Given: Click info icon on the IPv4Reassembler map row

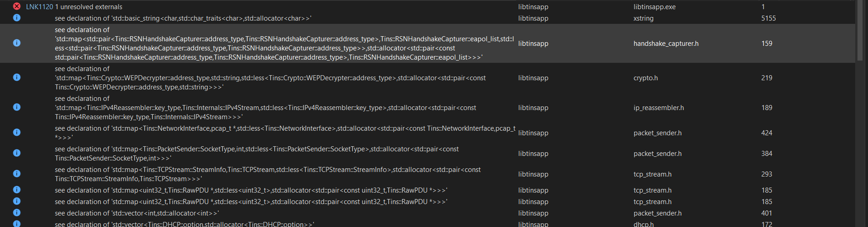Looking at the screenshot, I should click(16, 107).
